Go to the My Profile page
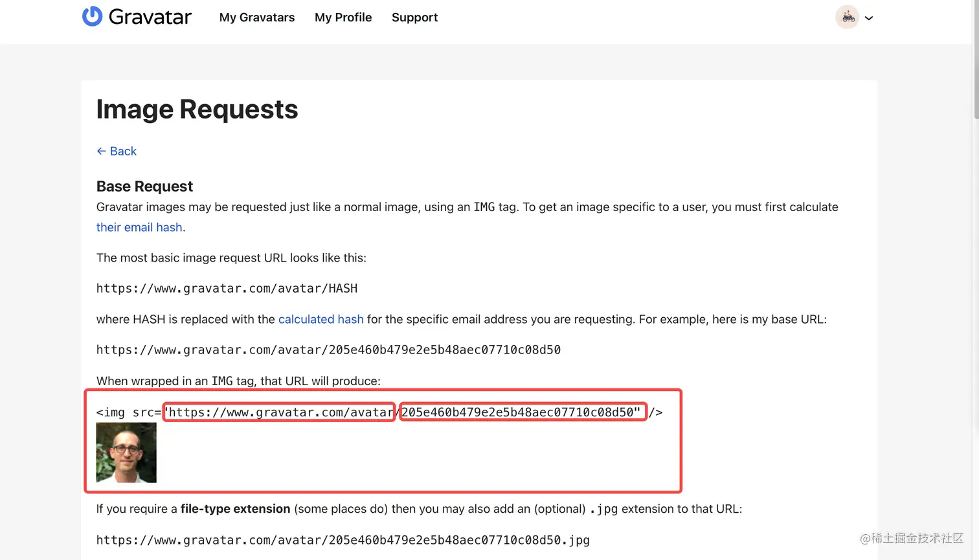979x560 pixels. 343,17
